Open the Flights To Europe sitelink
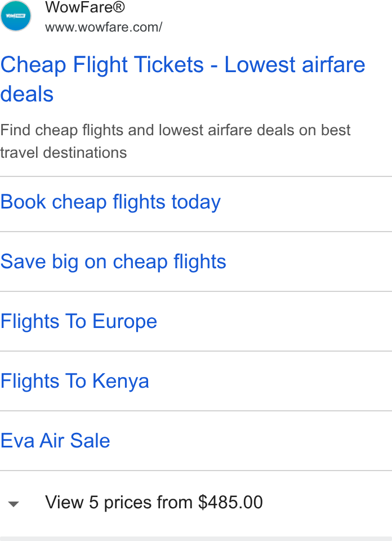 coord(79,321)
